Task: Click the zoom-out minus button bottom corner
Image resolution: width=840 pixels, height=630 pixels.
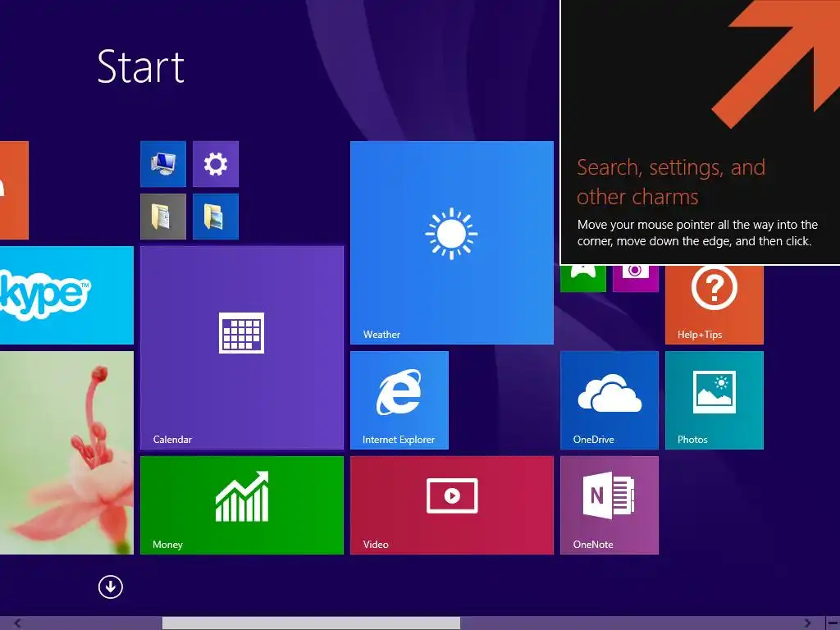Action: (833, 623)
